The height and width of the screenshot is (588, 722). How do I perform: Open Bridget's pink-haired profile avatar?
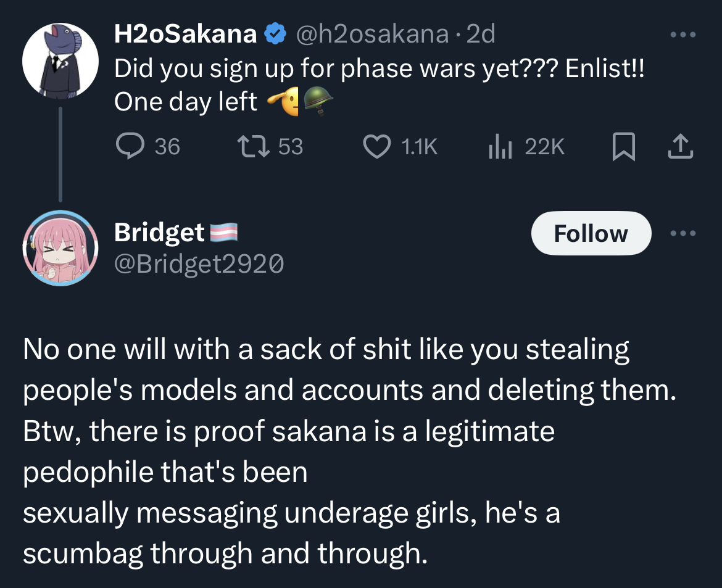(x=60, y=249)
